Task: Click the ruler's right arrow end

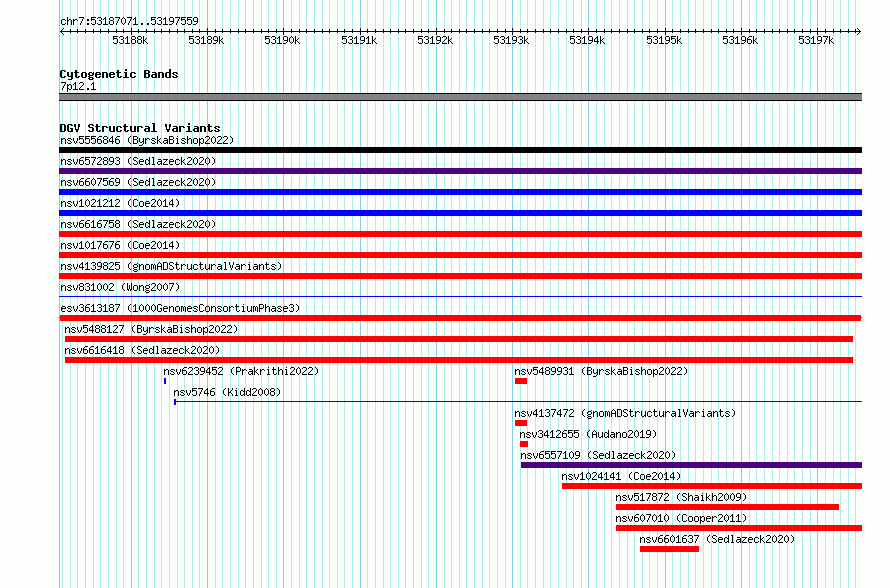Action: pyautogui.click(x=859, y=31)
